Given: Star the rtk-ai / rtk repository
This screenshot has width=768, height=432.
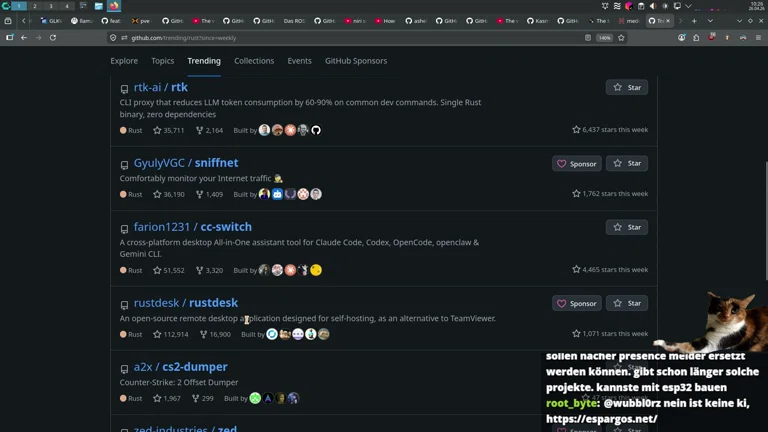Looking at the screenshot, I should (627, 88).
